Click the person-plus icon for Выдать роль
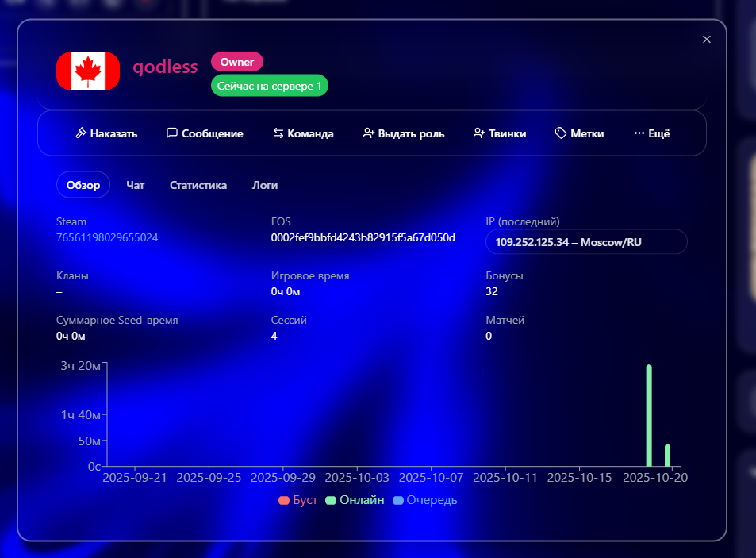756x558 pixels. click(368, 133)
